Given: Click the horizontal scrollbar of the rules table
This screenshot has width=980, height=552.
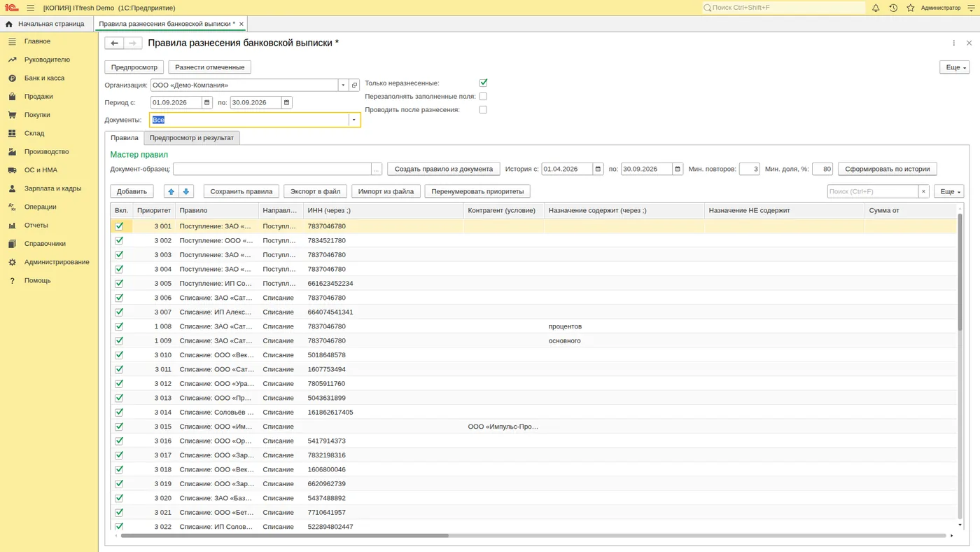Looking at the screenshot, I should pos(285,536).
